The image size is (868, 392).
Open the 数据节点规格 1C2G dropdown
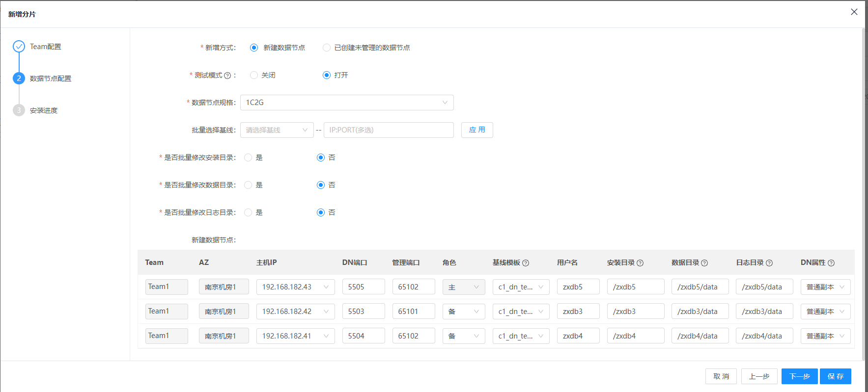pyautogui.click(x=347, y=103)
